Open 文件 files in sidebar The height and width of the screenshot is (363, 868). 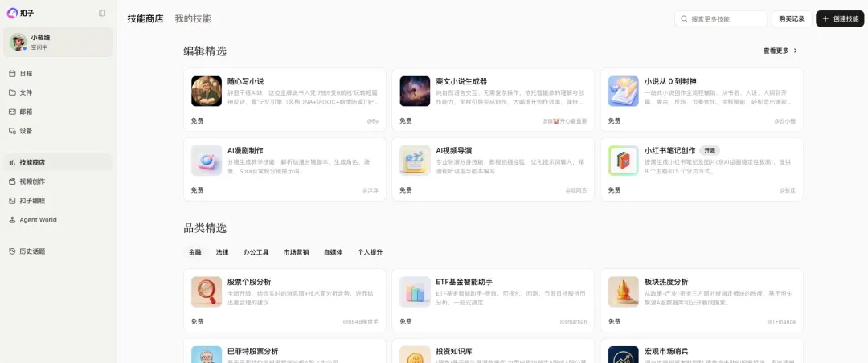point(26,92)
